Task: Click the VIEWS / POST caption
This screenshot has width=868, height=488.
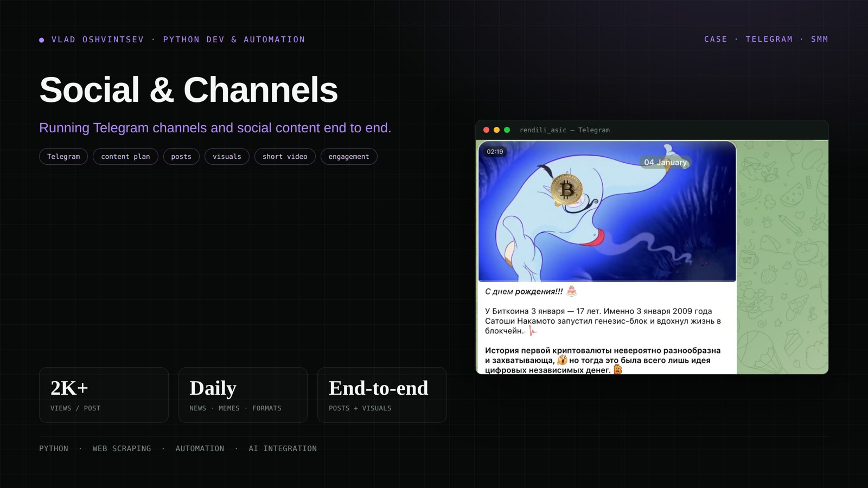Action: [x=75, y=408]
